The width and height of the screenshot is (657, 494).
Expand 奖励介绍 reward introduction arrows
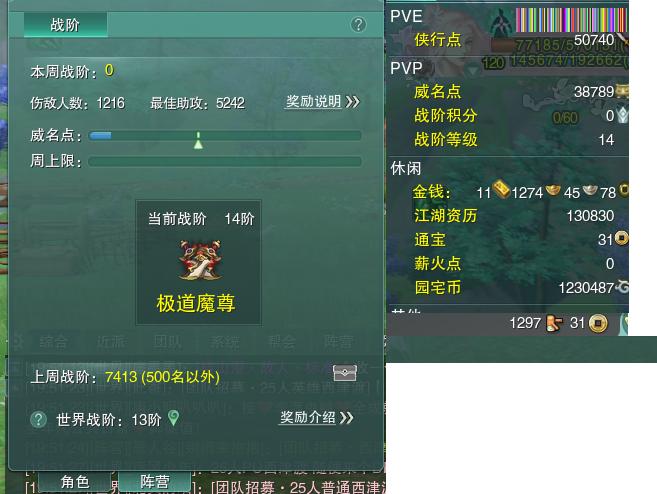pyautogui.click(x=347, y=418)
